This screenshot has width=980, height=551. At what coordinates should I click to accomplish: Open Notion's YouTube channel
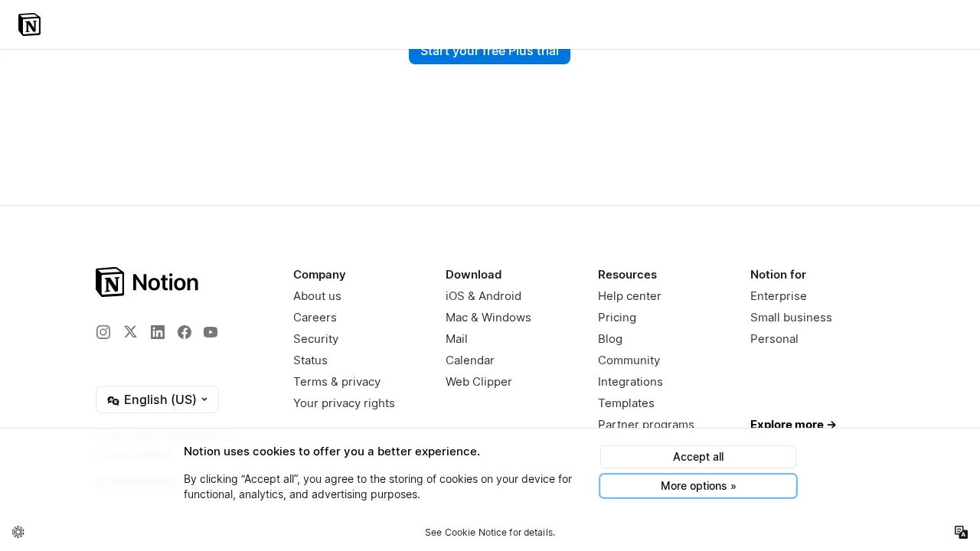point(211,332)
